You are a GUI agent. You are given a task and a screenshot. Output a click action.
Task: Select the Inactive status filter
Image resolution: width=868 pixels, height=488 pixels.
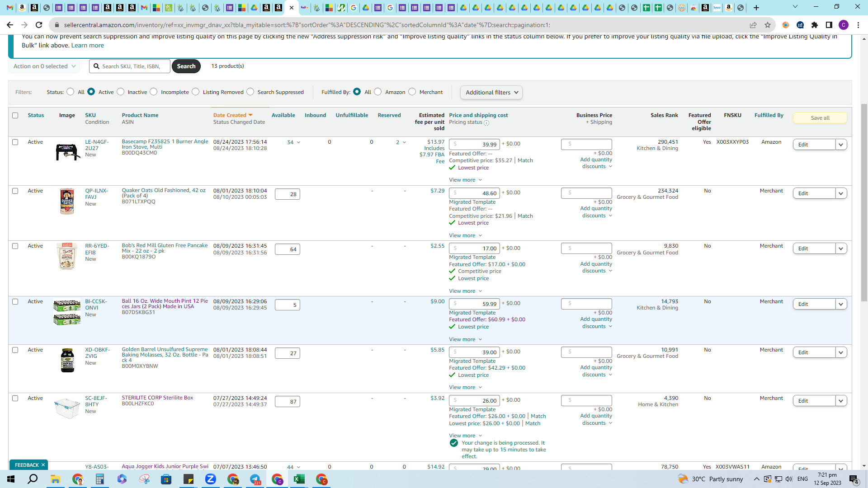point(120,92)
